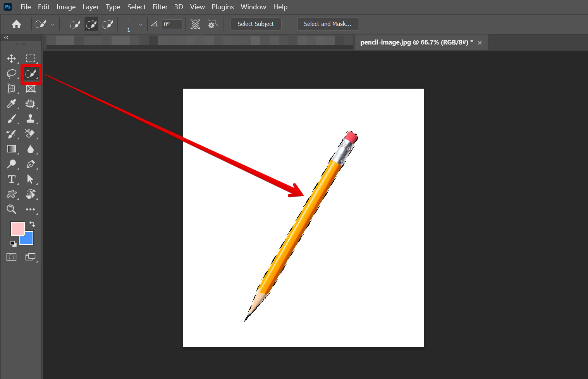This screenshot has width=588, height=379.
Task: Enable New selection mode
Action: coord(74,24)
